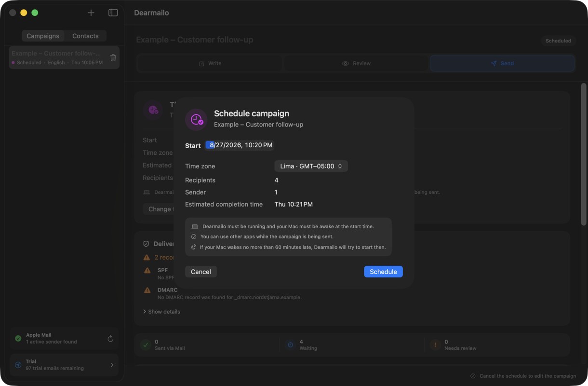This screenshot has width=588, height=386.
Task: Click the Write tab pencil icon
Action: click(202, 64)
